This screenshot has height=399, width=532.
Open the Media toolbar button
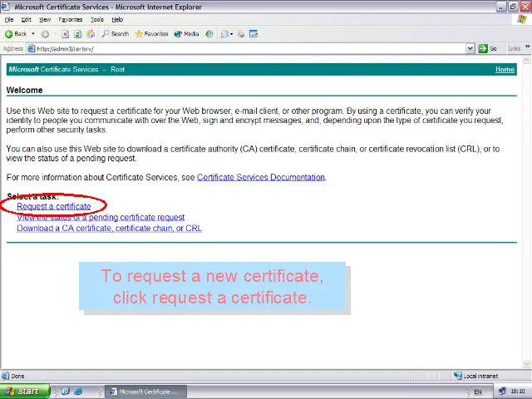pyautogui.click(x=186, y=34)
